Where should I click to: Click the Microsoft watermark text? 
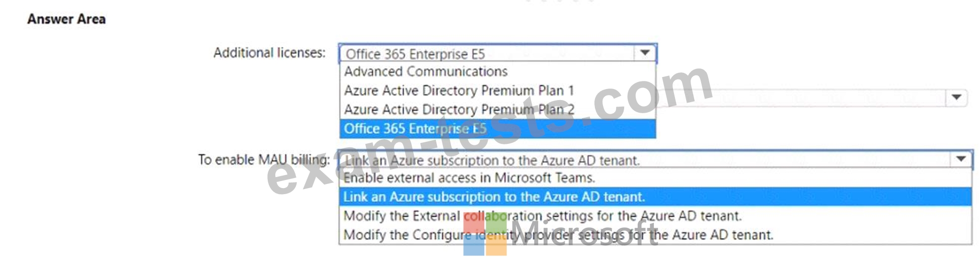pos(584,234)
